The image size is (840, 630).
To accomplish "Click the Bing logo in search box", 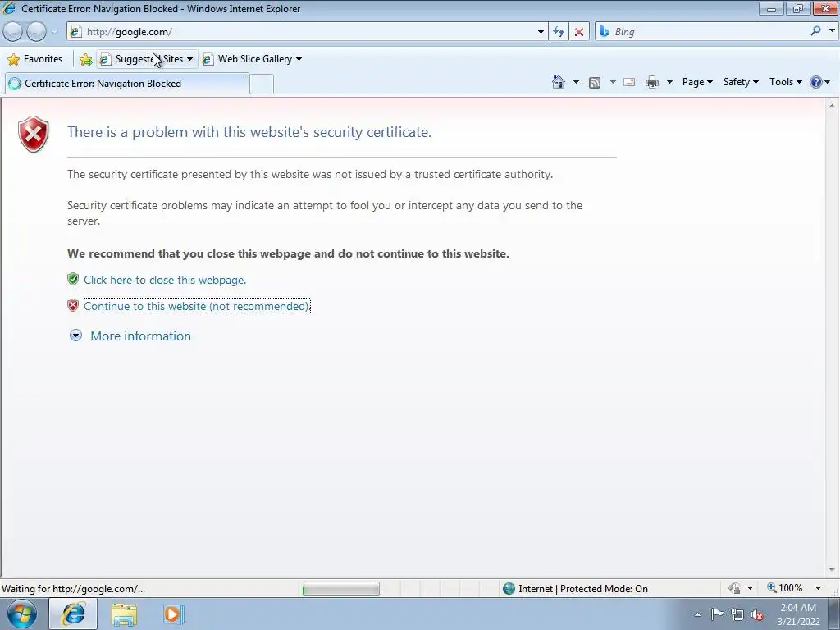I will pos(605,32).
